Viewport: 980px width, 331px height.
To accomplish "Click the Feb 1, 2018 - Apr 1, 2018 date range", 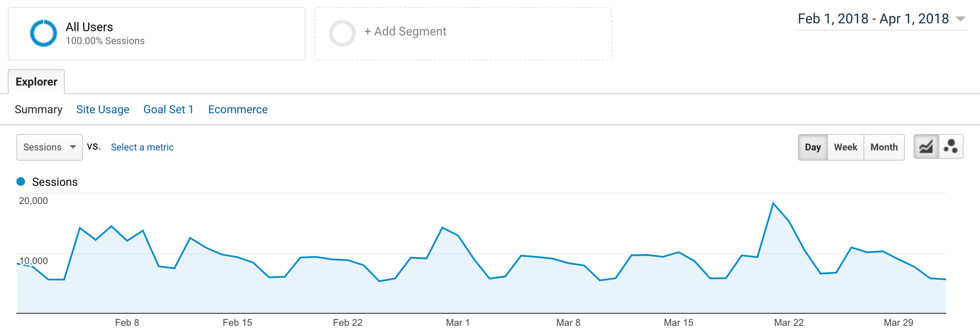I will coord(873,19).
